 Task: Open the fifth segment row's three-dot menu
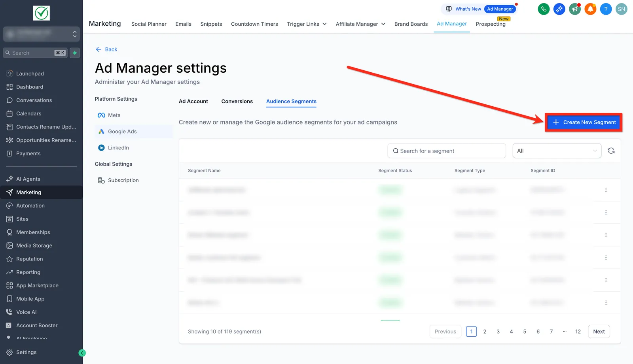pos(606,280)
